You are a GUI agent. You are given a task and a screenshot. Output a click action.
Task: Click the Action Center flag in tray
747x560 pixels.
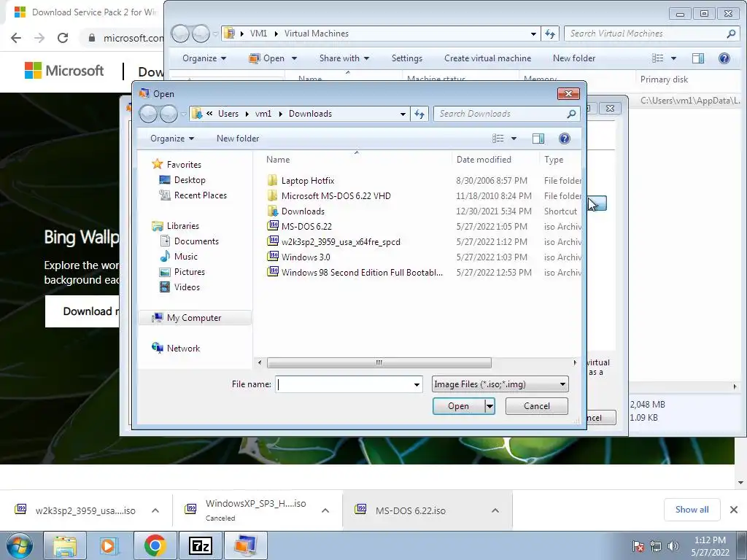(638, 546)
